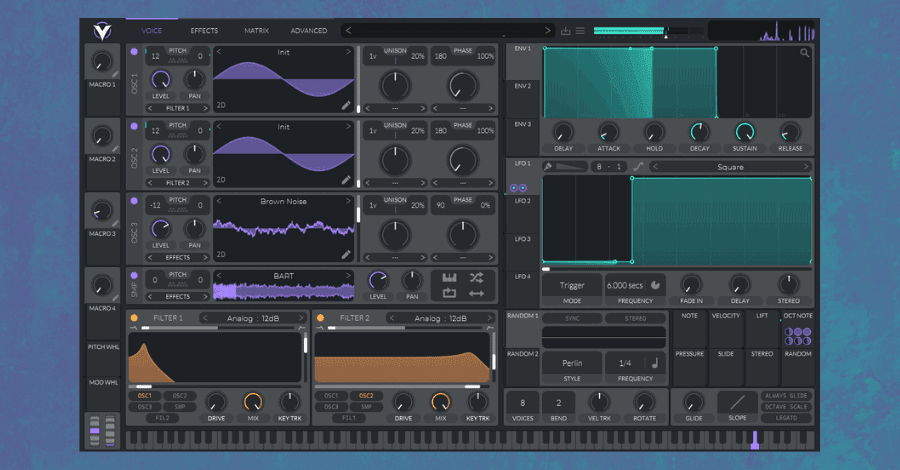
Task: Click the note icon next to Random 1/4 frequency
Action: (654, 363)
